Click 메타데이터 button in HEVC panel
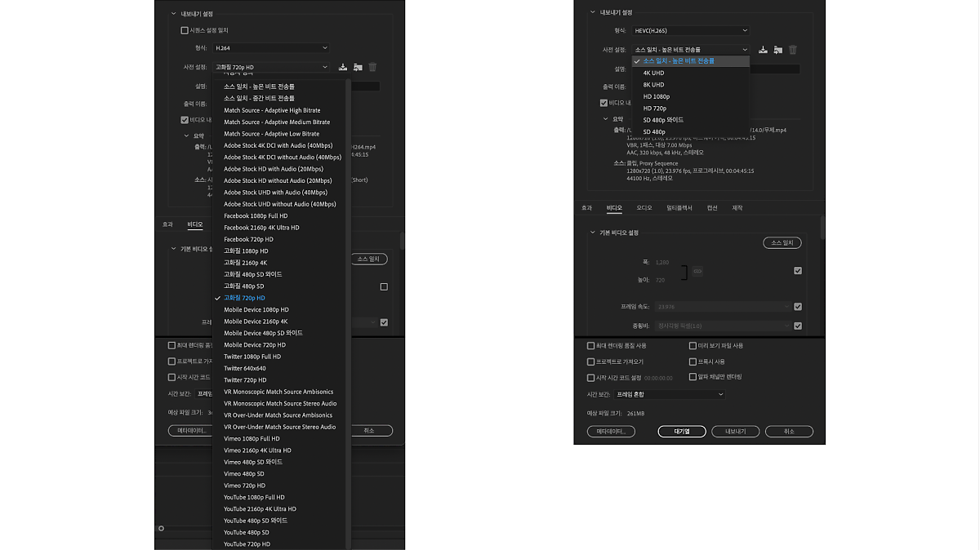The image size is (980, 550). [x=611, y=431]
